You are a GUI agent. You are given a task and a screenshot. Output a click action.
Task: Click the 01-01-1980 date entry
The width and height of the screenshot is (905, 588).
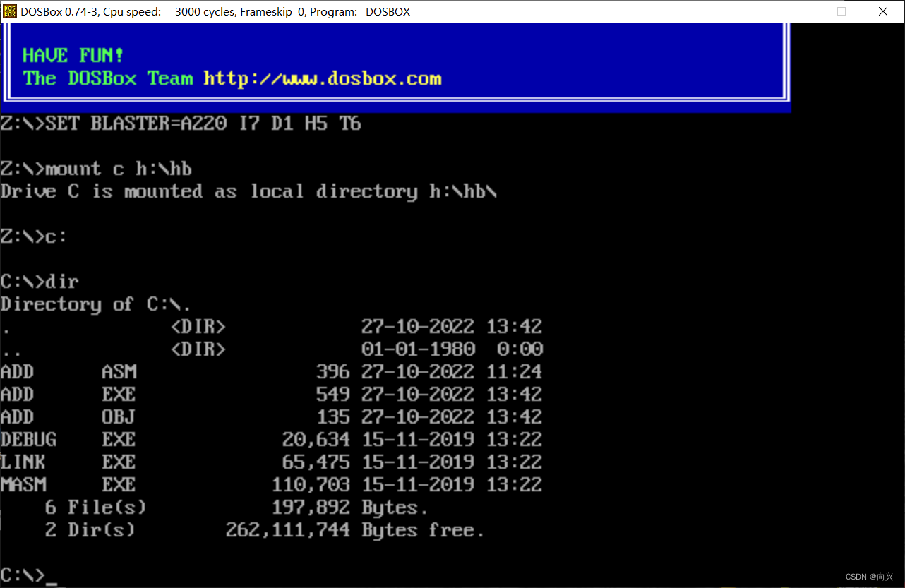[x=418, y=349]
